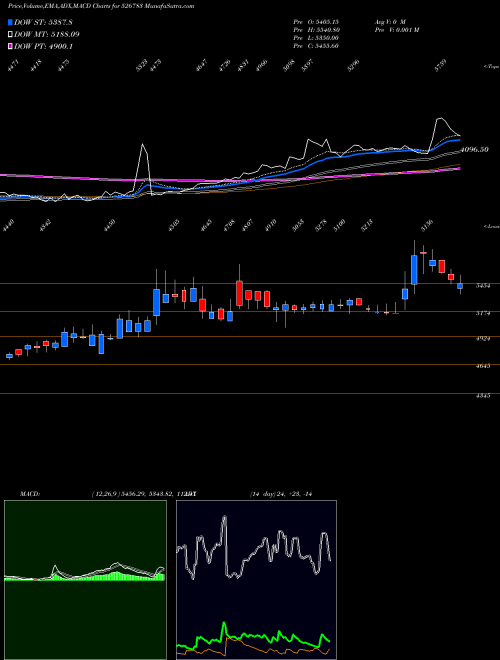
Task: Click the 'Pre C: 5453.60' close value
Action: click(x=316, y=46)
